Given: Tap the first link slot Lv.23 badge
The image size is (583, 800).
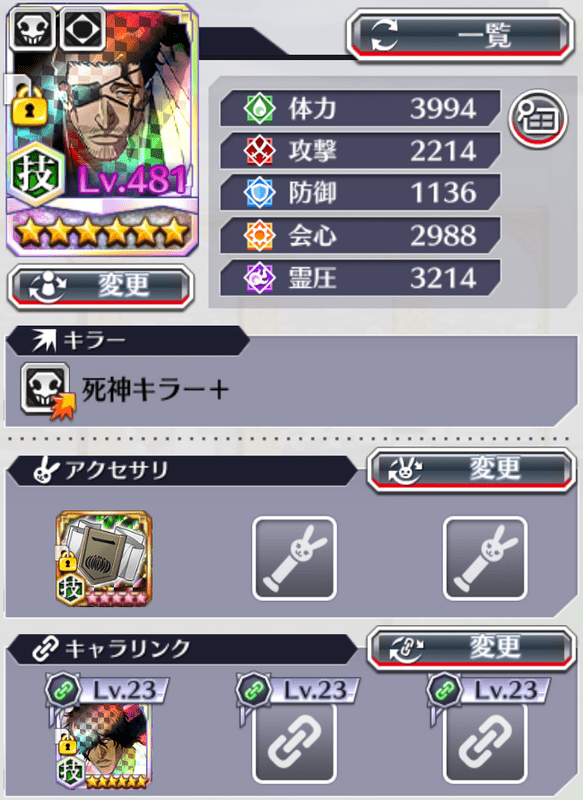Looking at the screenshot, I should click(107, 690).
